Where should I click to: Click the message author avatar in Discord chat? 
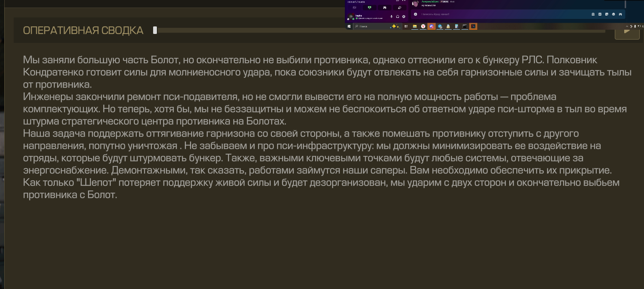click(415, 3)
